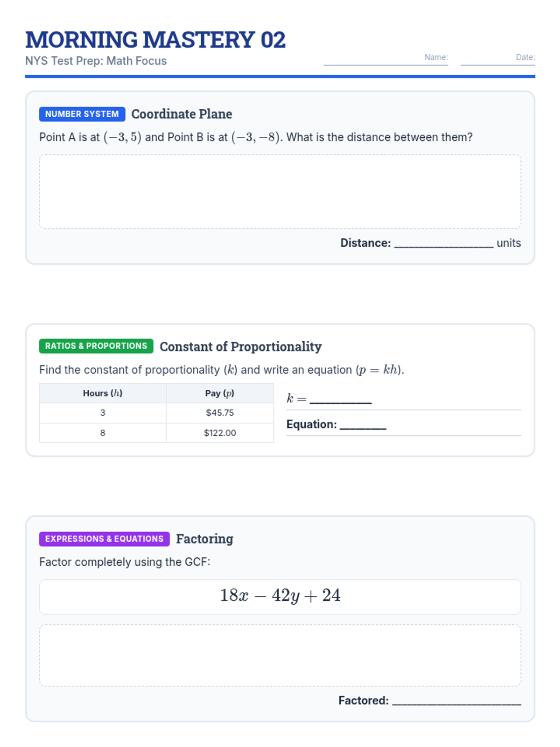Click the coordinate plane dashed work area
Screen dimensions: 560x747
pos(280,191)
